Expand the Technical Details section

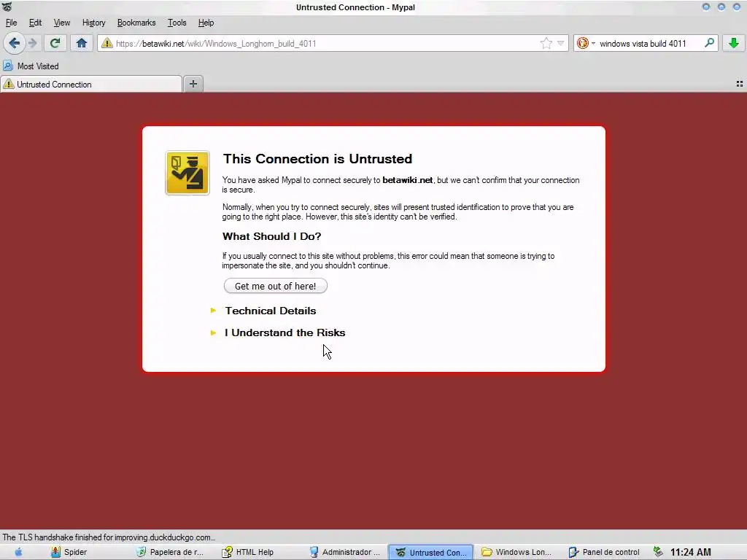[271, 311]
